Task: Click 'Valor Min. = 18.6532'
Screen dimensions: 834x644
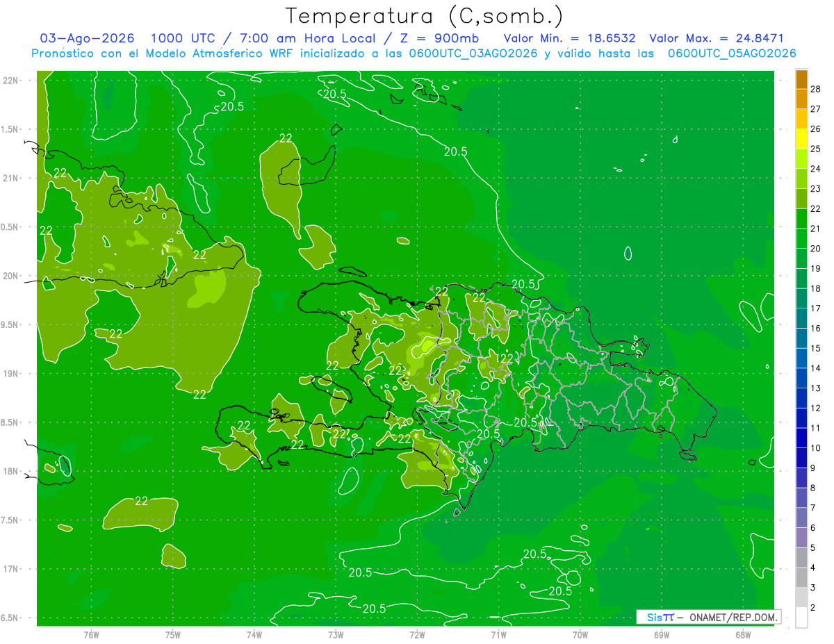Action: tap(570, 38)
